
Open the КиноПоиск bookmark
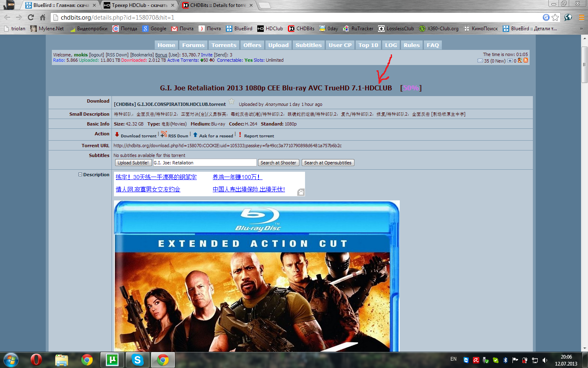(480, 29)
